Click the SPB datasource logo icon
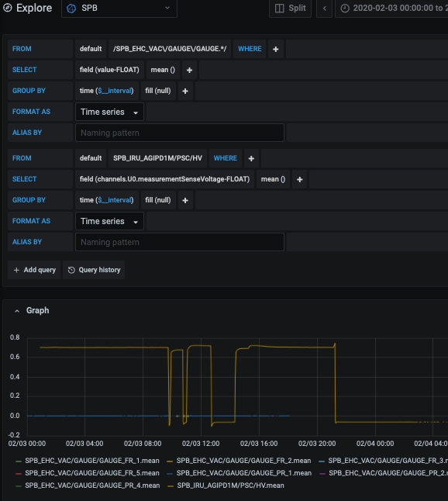 coord(71,9)
